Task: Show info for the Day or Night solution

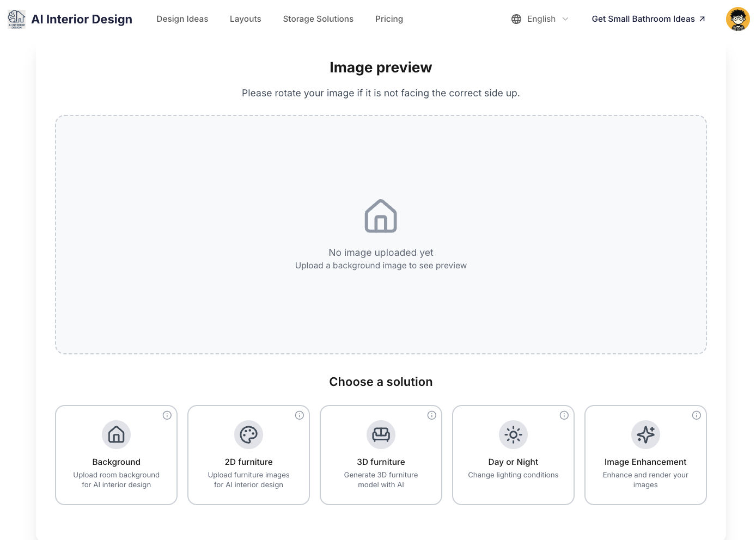Action: click(x=564, y=415)
